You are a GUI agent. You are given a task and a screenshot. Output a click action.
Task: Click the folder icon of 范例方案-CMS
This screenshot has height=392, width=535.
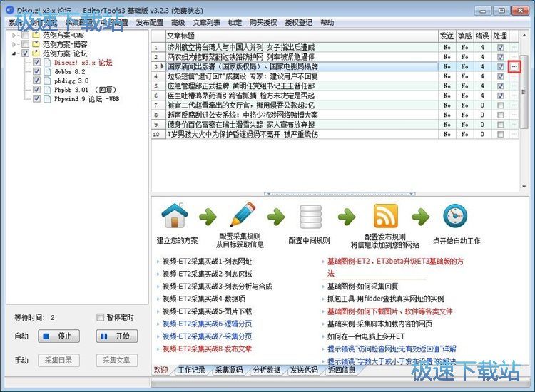point(36,35)
